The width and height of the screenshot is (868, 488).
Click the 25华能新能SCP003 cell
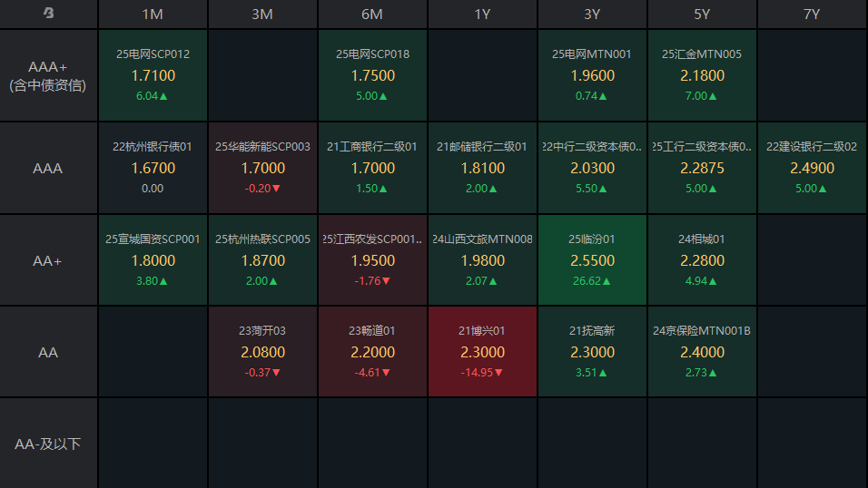pos(262,168)
